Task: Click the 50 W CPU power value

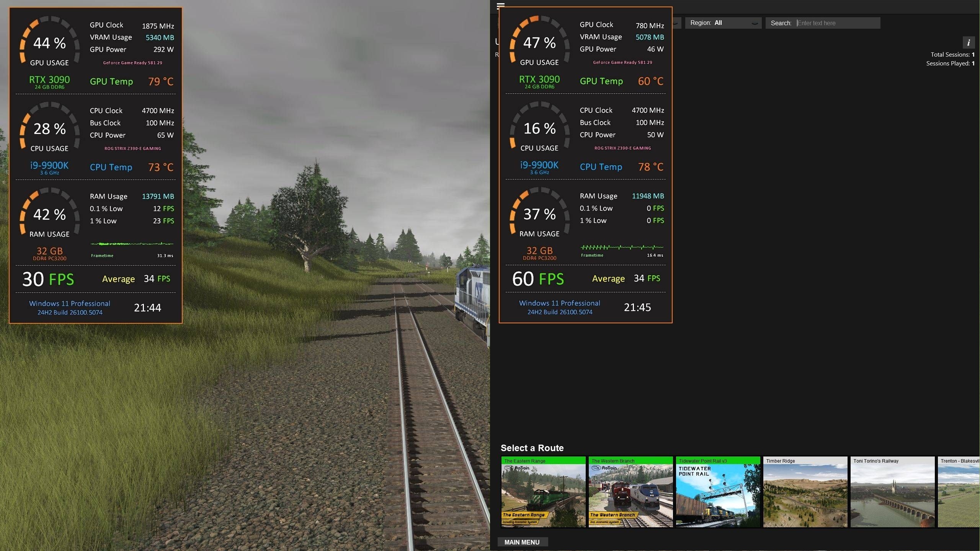Action: pyautogui.click(x=655, y=135)
